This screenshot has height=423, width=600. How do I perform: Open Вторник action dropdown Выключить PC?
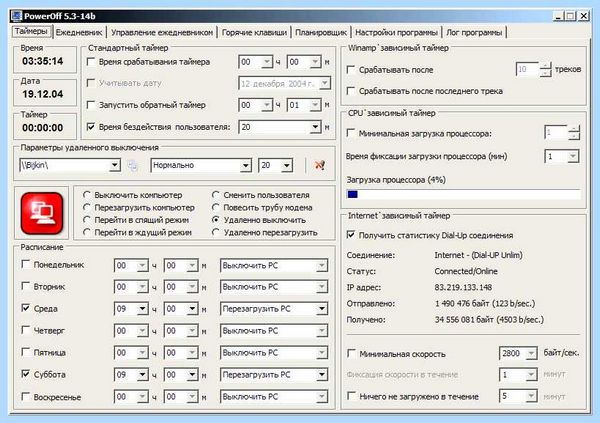point(322,287)
